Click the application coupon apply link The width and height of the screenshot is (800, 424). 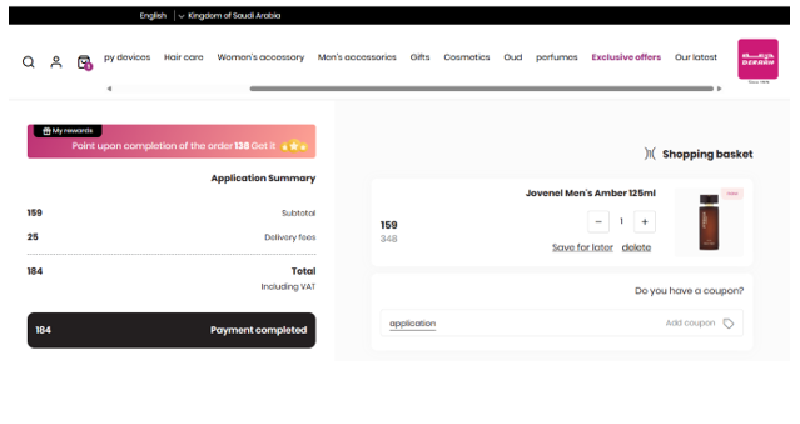click(412, 323)
